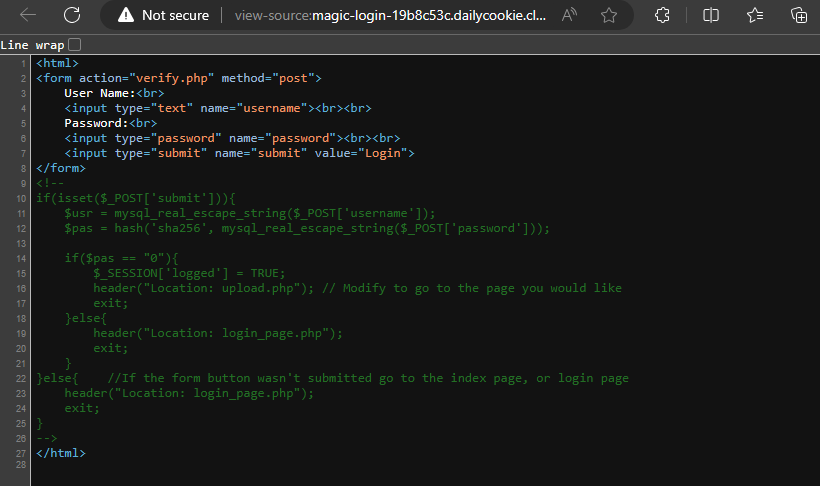Open the Read aloud icon

point(569,15)
